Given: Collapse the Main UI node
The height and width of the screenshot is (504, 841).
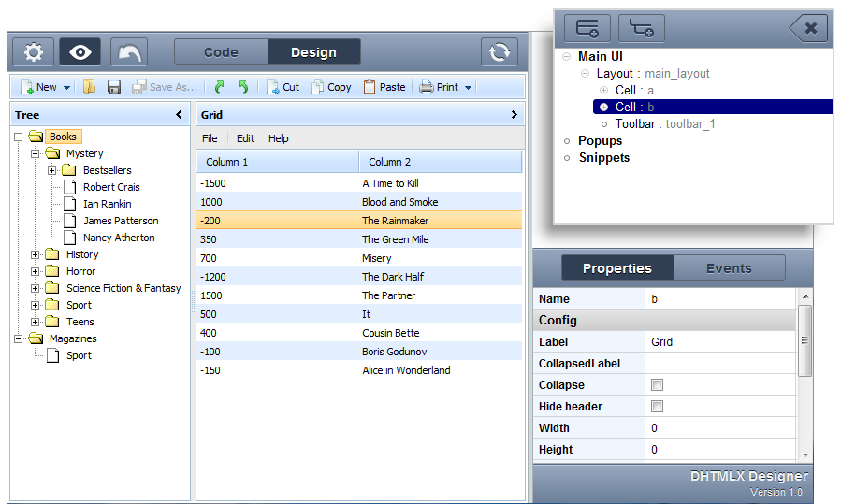Looking at the screenshot, I should coord(566,56).
